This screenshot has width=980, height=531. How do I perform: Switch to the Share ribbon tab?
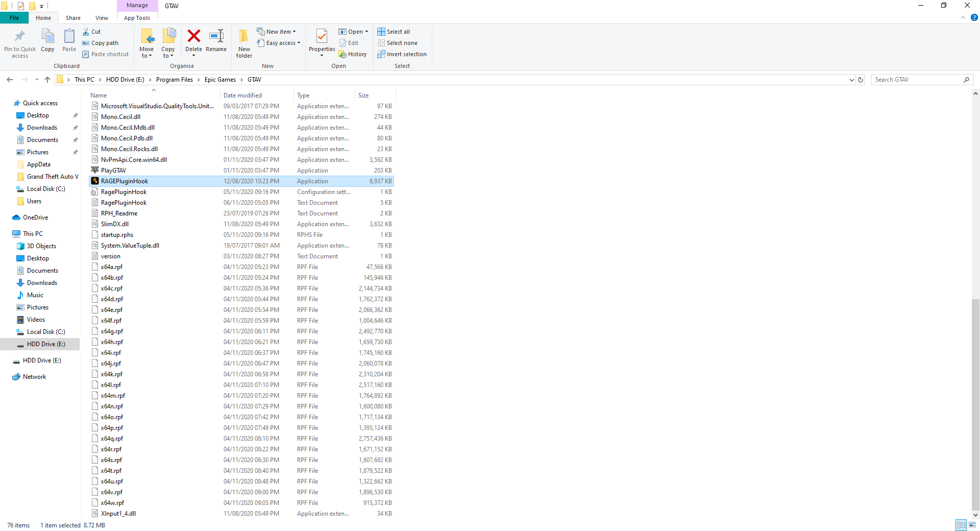73,18
